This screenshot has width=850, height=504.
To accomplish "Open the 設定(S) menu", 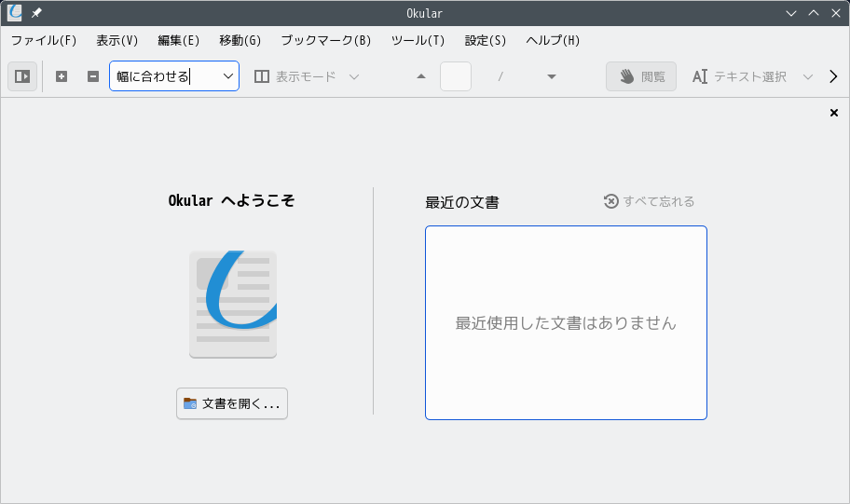I will coord(486,41).
